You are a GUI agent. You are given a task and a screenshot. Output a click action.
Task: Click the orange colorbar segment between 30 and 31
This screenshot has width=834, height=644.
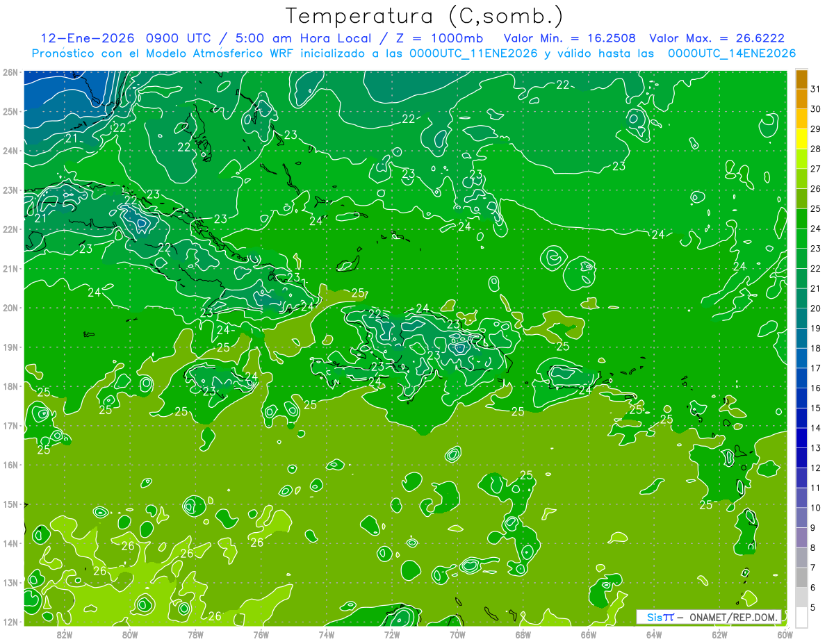pyautogui.click(x=801, y=99)
